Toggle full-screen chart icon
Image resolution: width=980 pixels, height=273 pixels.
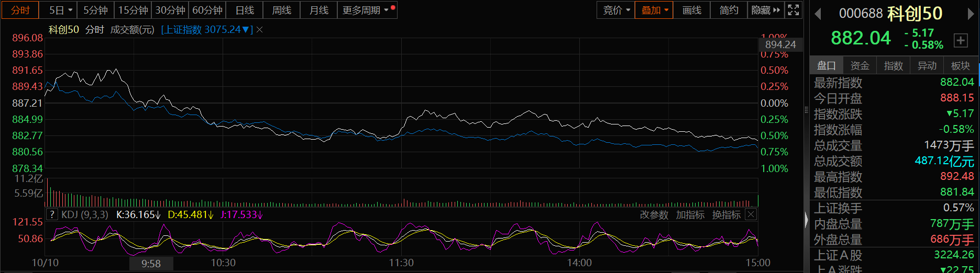(x=794, y=10)
